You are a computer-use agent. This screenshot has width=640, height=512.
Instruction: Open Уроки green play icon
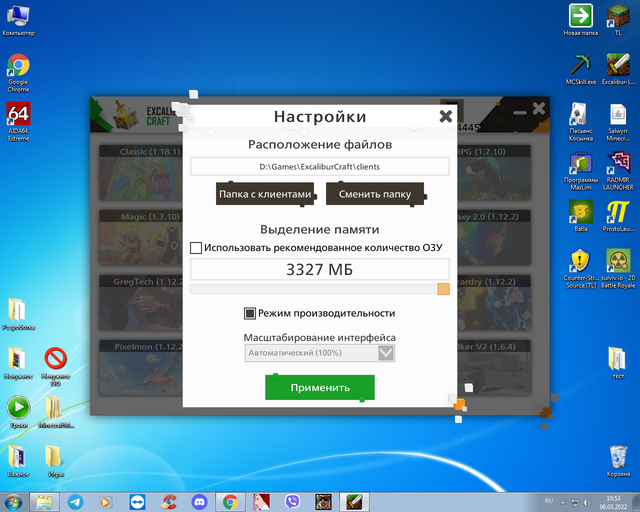[18, 412]
